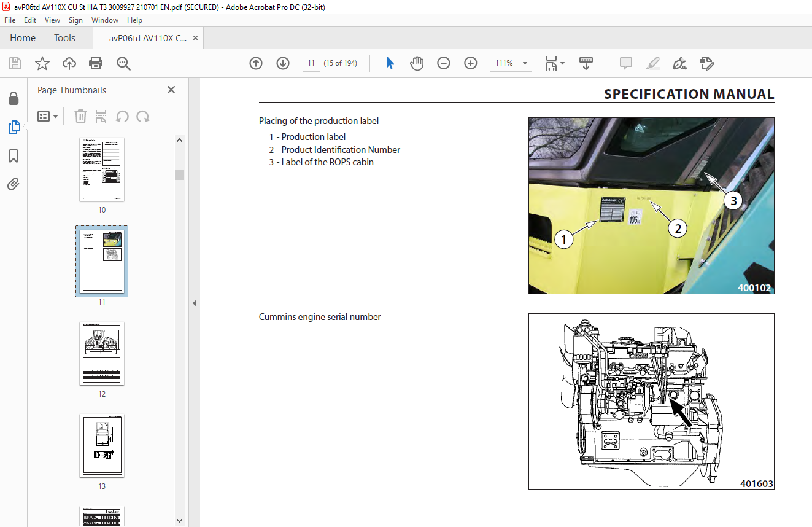Screen dimensions: 812x527
Task: Zoom in with plus icon
Action: (x=471, y=63)
